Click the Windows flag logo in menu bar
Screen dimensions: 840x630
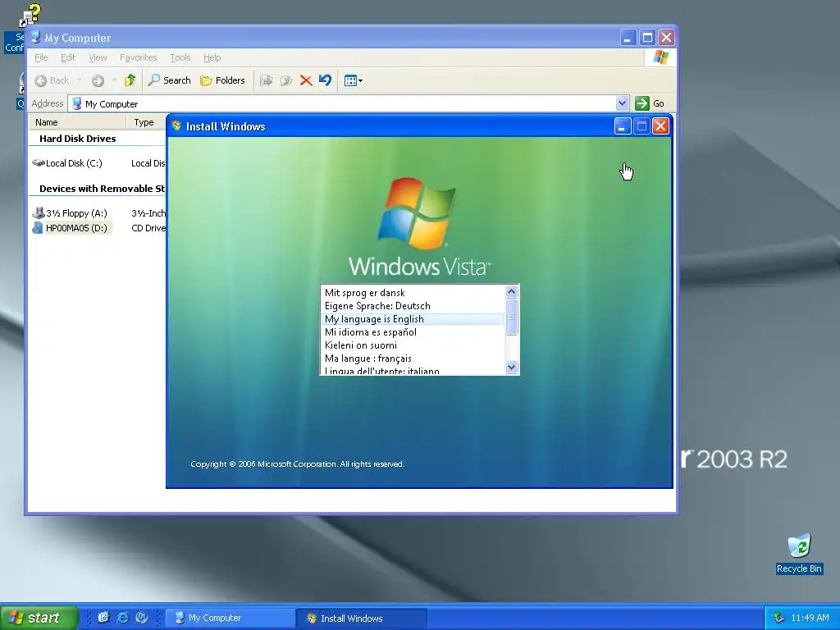(x=660, y=57)
